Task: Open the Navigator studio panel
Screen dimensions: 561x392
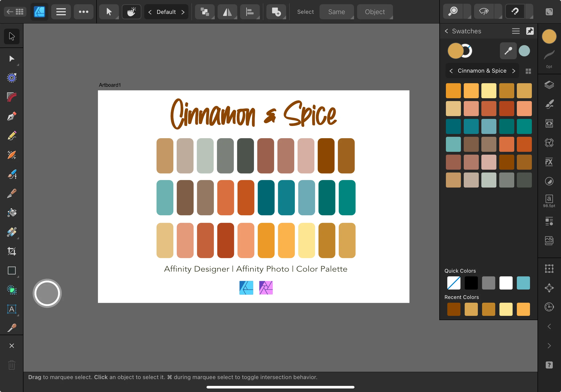Action: 549,288
